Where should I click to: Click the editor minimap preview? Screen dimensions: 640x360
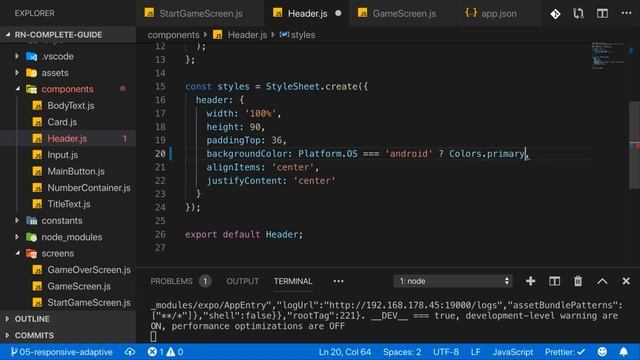[608, 56]
